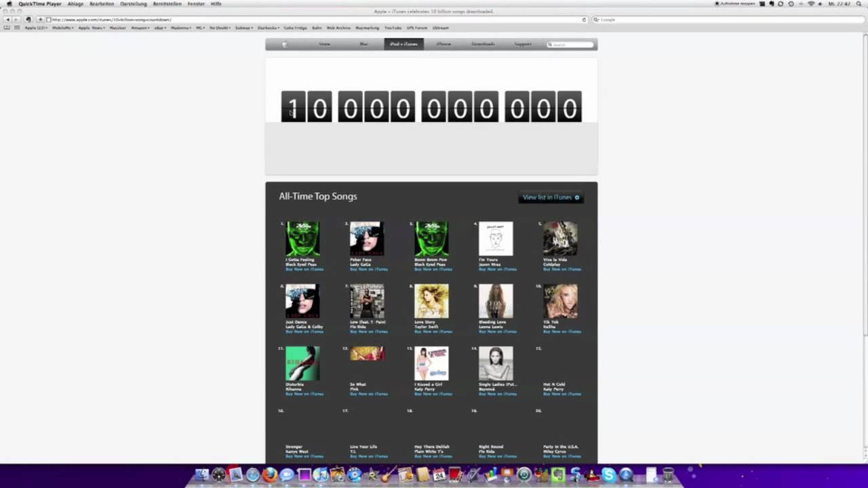Open the YouTube bookmark
The image size is (868, 488).
[x=393, y=28]
